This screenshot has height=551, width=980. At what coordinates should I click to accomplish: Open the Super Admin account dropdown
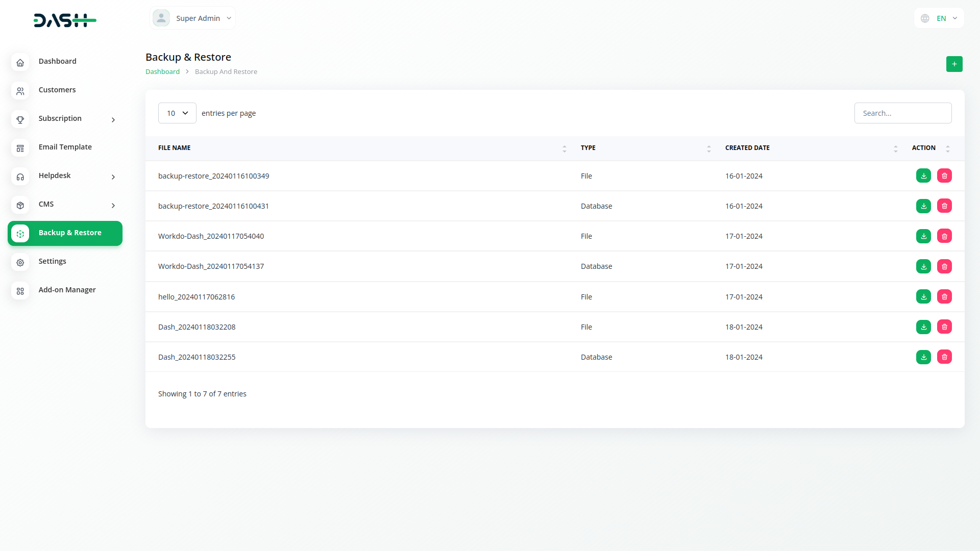(x=193, y=18)
